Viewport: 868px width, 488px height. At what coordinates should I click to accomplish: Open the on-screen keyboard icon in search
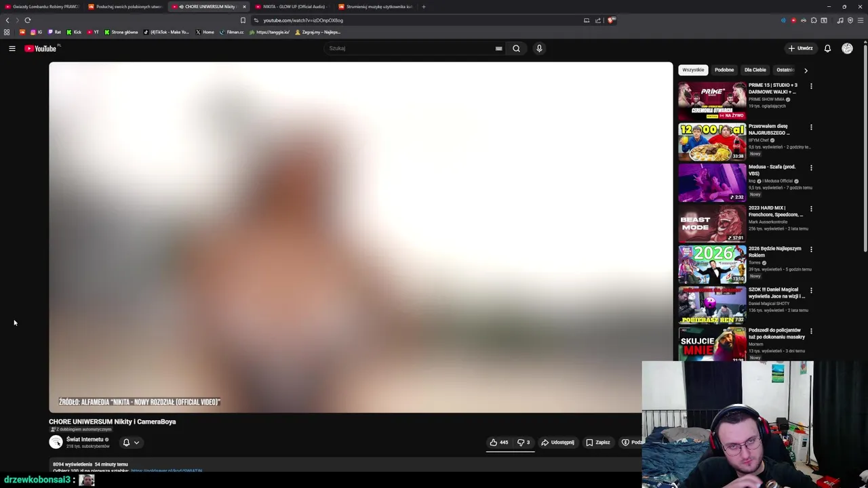pyautogui.click(x=498, y=48)
